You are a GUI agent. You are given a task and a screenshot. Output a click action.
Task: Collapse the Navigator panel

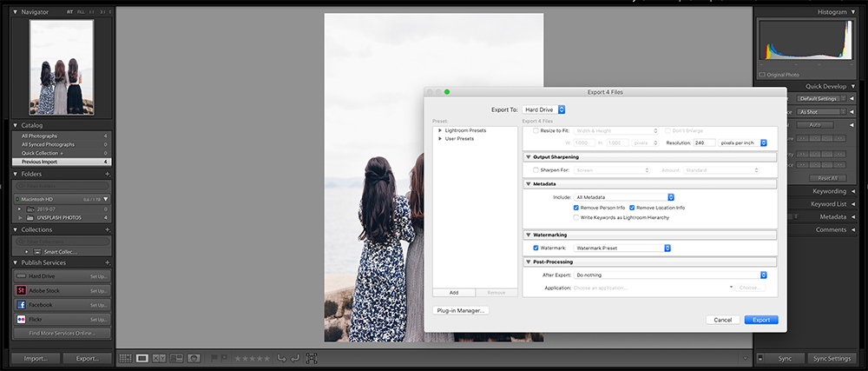(16, 11)
